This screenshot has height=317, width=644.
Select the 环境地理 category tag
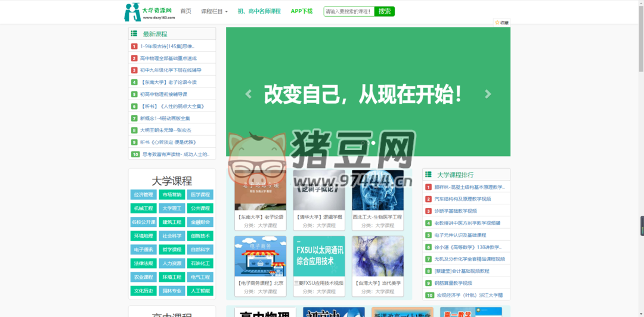pos(143,236)
